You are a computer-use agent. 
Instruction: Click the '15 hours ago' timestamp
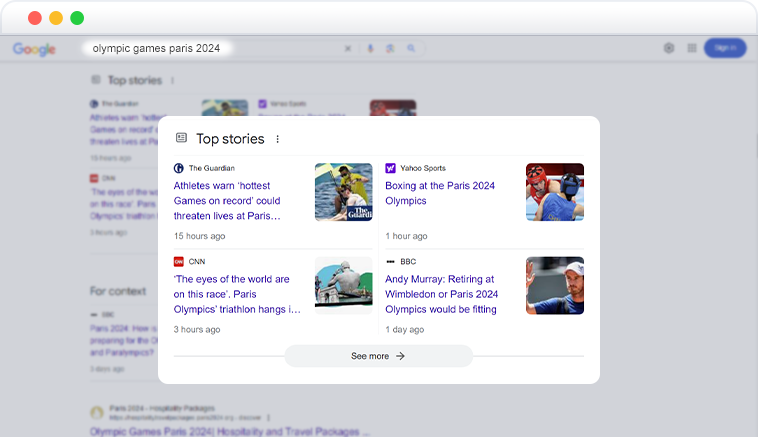point(200,236)
